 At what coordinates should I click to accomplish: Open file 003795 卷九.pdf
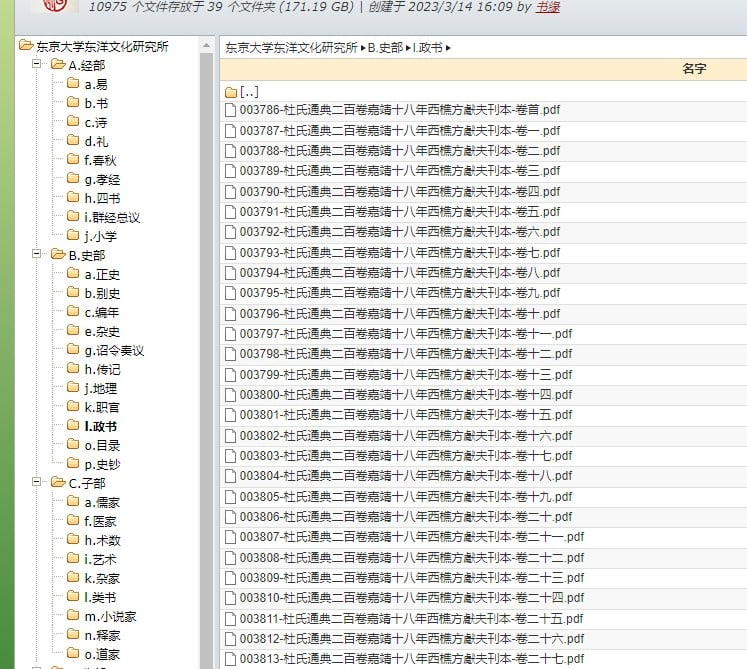pyautogui.click(x=400, y=293)
